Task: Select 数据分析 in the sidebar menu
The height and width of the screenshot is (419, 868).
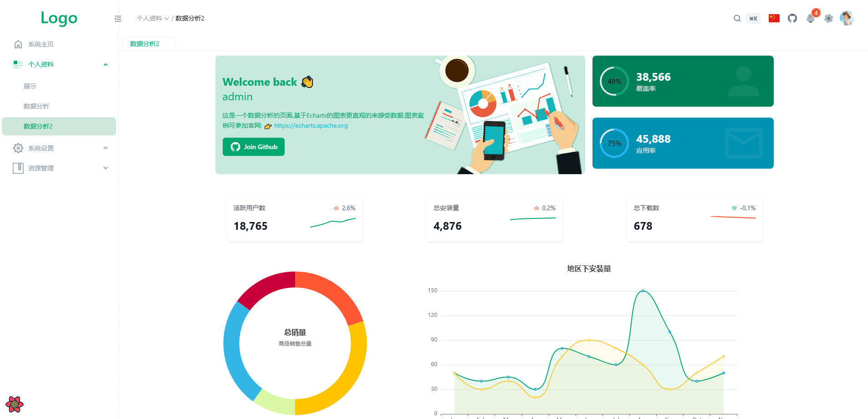Action: pos(36,106)
